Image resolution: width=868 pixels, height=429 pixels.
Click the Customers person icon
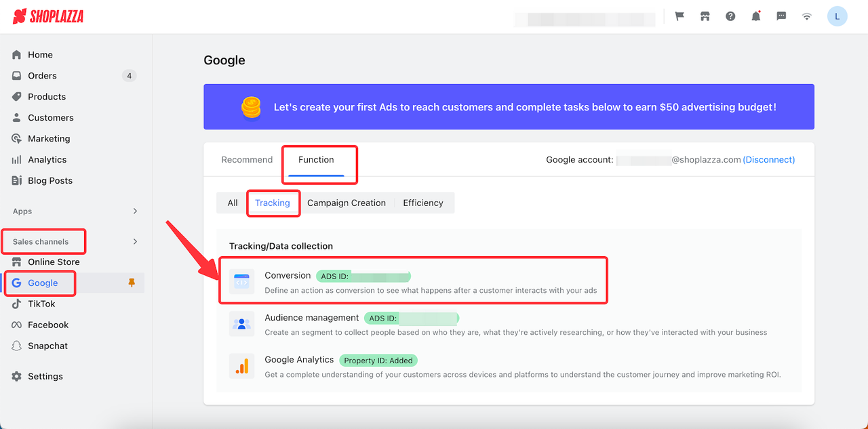click(17, 118)
